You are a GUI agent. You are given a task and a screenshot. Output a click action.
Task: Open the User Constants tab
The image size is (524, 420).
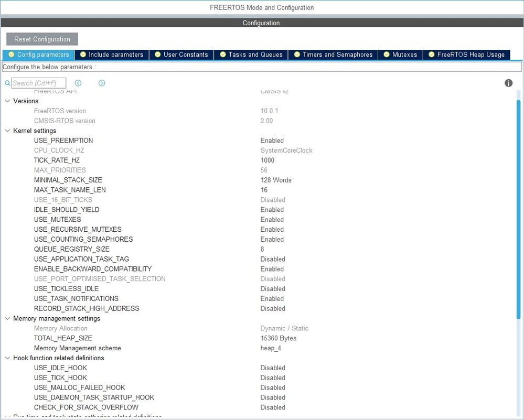[x=181, y=55]
